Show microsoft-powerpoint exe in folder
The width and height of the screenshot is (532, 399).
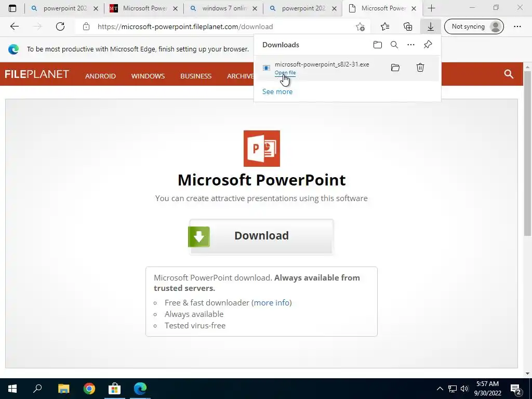(395, 68)
